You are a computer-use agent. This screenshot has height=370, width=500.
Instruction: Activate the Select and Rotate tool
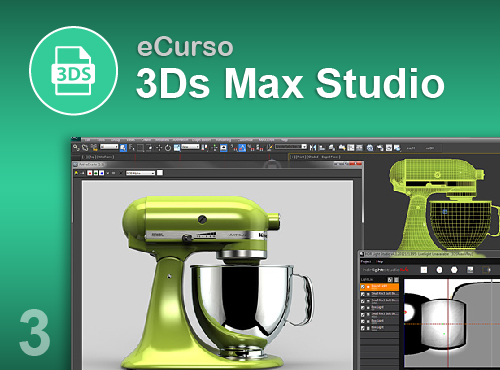[x=168, y=147]
